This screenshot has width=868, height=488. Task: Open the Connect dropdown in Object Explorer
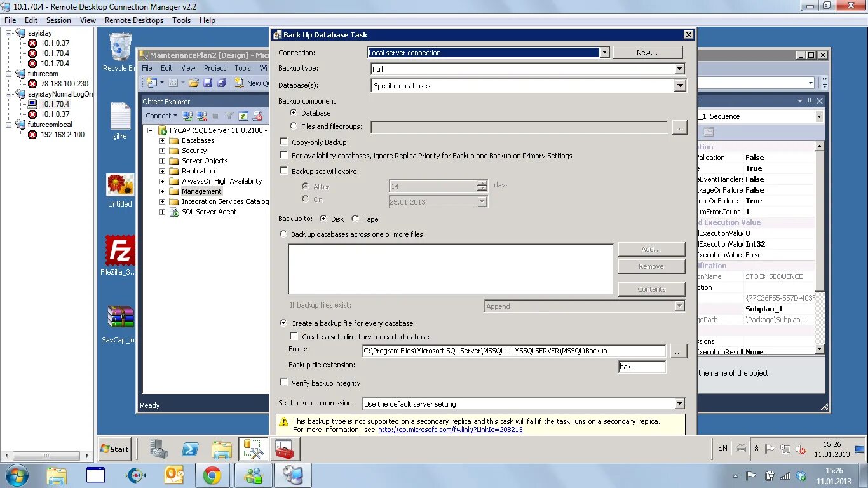(x=161, y=116)
